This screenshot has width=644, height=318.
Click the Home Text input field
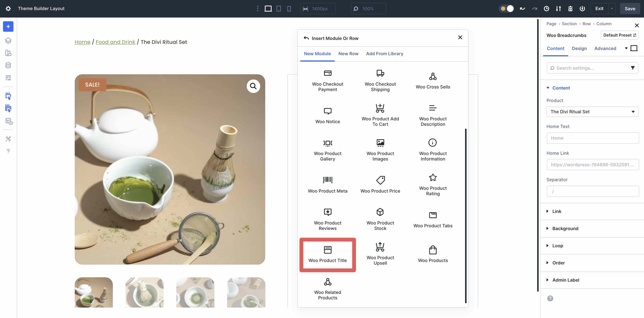pyautogui.click(x=592, y=138)
